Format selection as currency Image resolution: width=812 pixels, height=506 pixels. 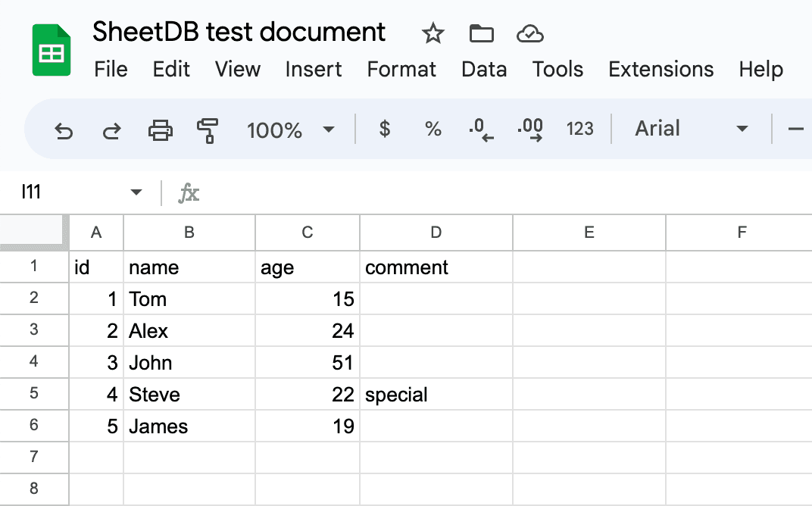pos(385,129)
